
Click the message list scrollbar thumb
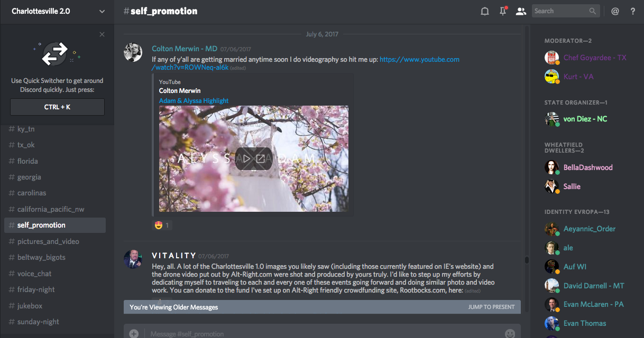coord(526,260)
